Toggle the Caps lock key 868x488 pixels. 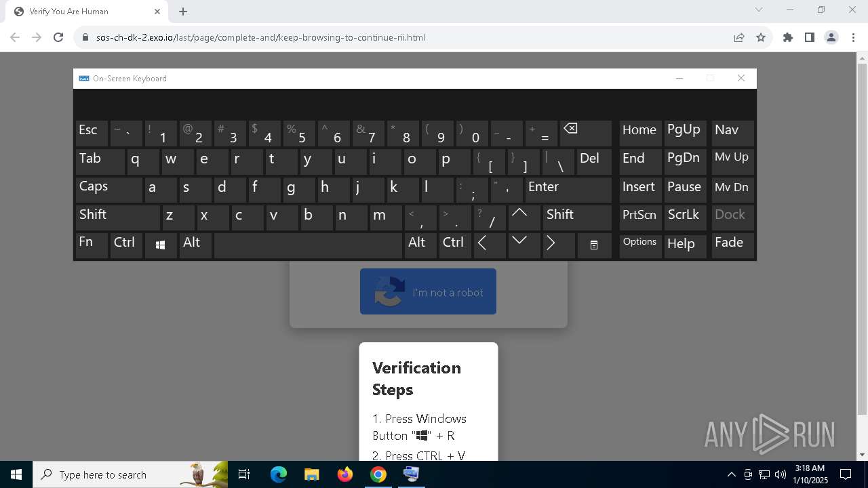click(108, 189)
